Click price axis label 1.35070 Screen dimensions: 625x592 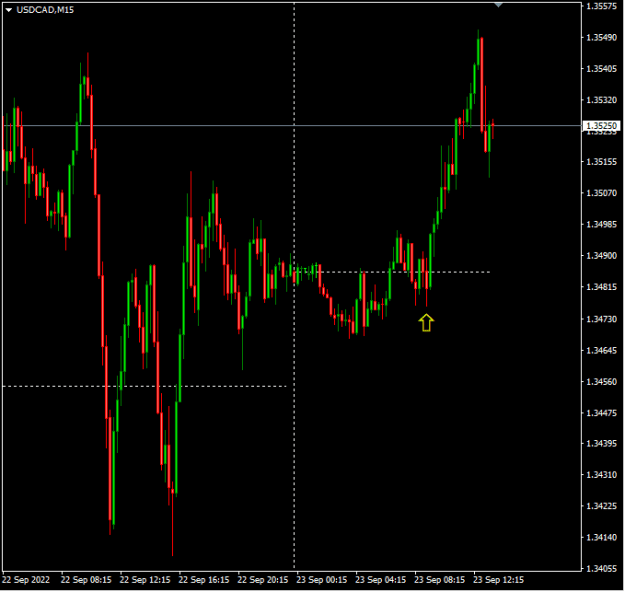click(601, 193)
